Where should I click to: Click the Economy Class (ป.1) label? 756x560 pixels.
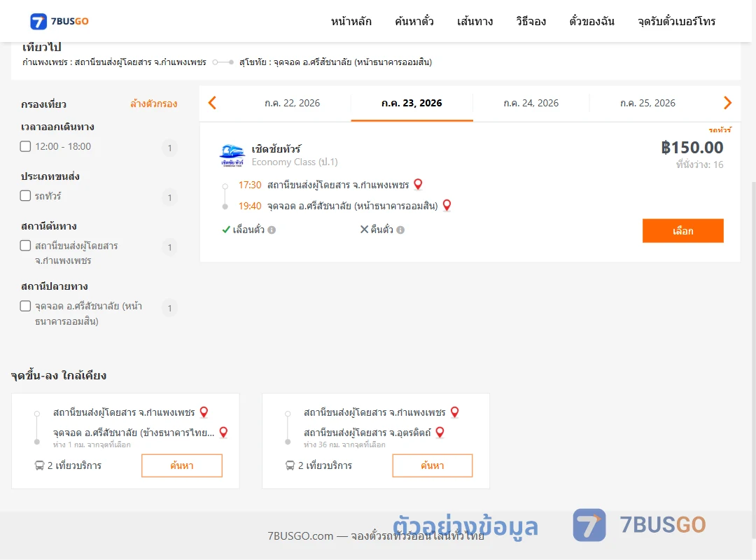click(x=295, y=162)
